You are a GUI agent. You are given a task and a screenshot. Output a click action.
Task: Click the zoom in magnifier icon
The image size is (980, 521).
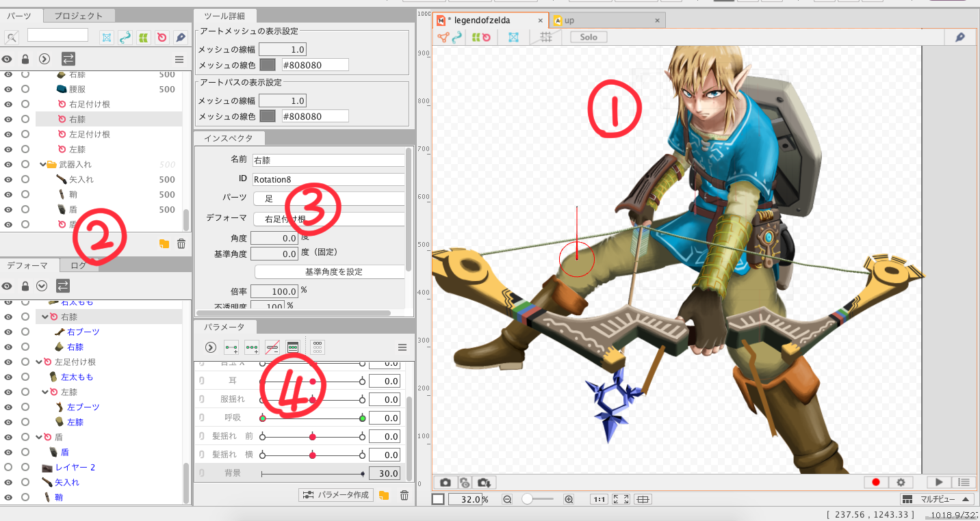(x=569, y=500)
